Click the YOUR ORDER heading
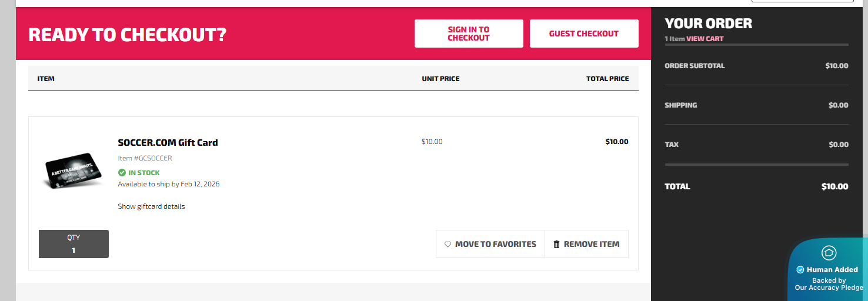 [708, 24]
